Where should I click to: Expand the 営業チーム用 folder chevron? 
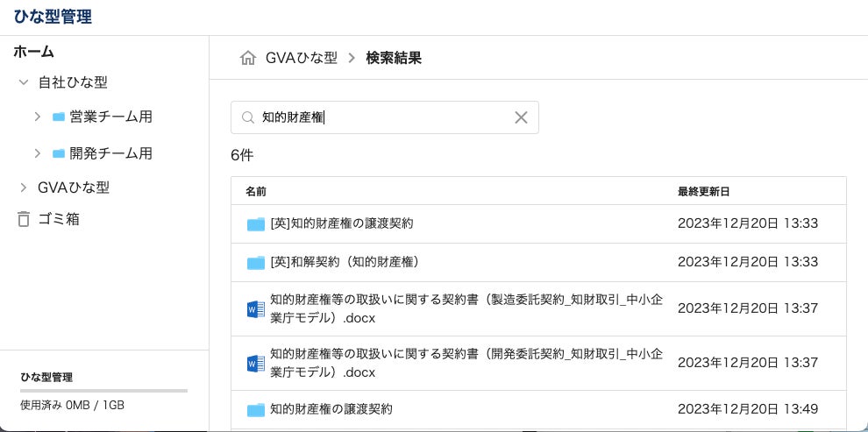pyautogui.click(x=37, y=117)
